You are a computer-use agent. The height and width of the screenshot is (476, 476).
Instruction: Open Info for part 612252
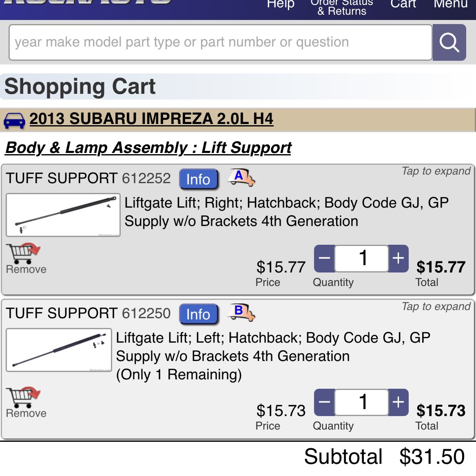tap(198, 179)
